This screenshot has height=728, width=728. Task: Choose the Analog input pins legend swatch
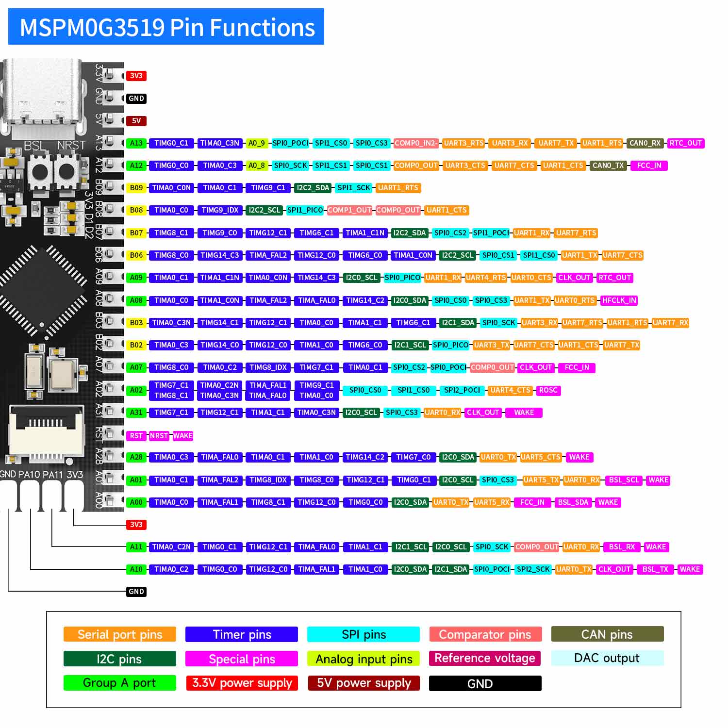(x=364, y=659)
